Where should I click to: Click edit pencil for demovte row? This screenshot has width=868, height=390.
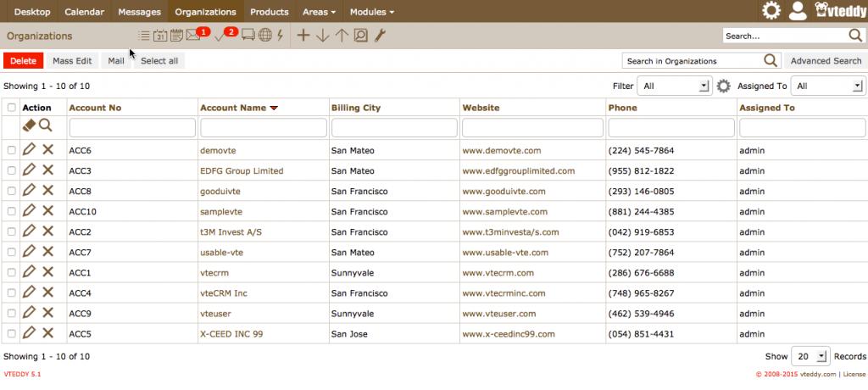pos(30,149)
